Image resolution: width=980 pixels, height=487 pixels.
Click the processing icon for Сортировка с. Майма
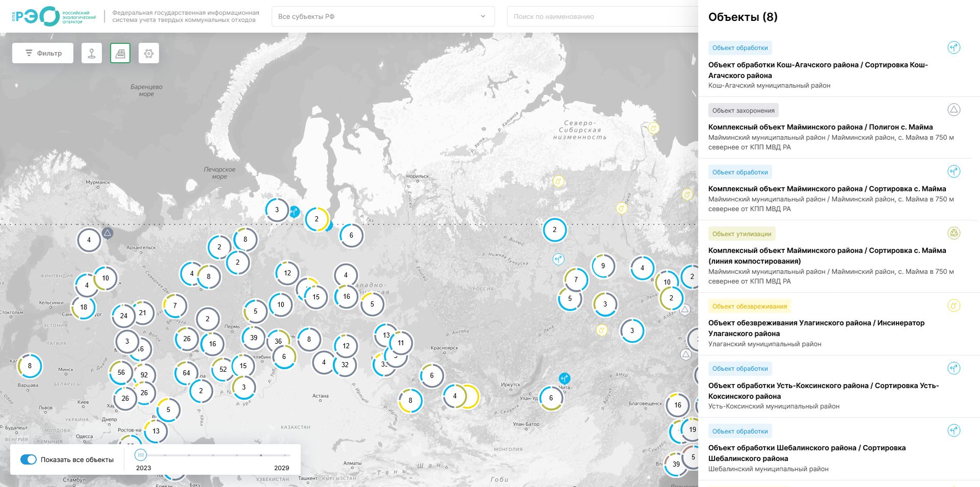coord(954,171)
